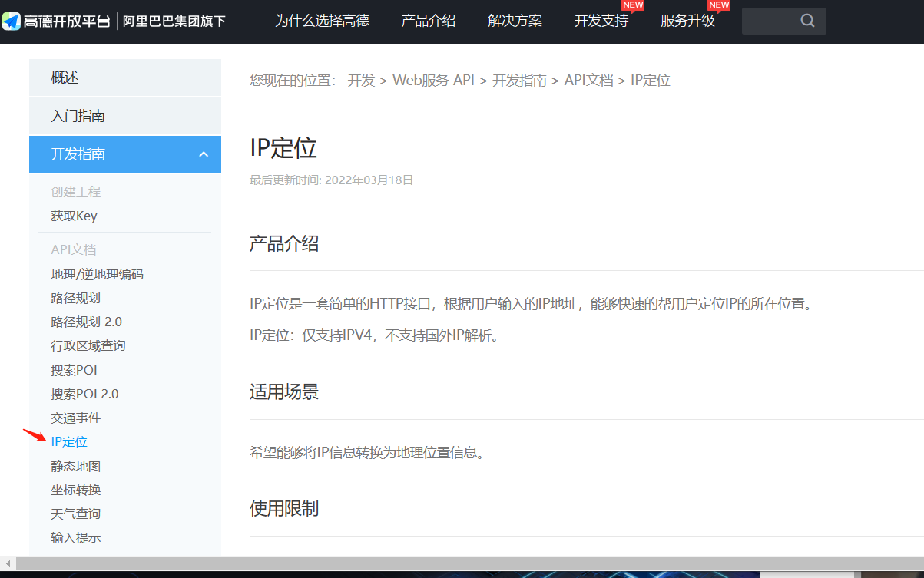Viewport: 924px width, 578px height.
Task: Open the 解决方案 menu item
Action: click(x=515, y=21)
